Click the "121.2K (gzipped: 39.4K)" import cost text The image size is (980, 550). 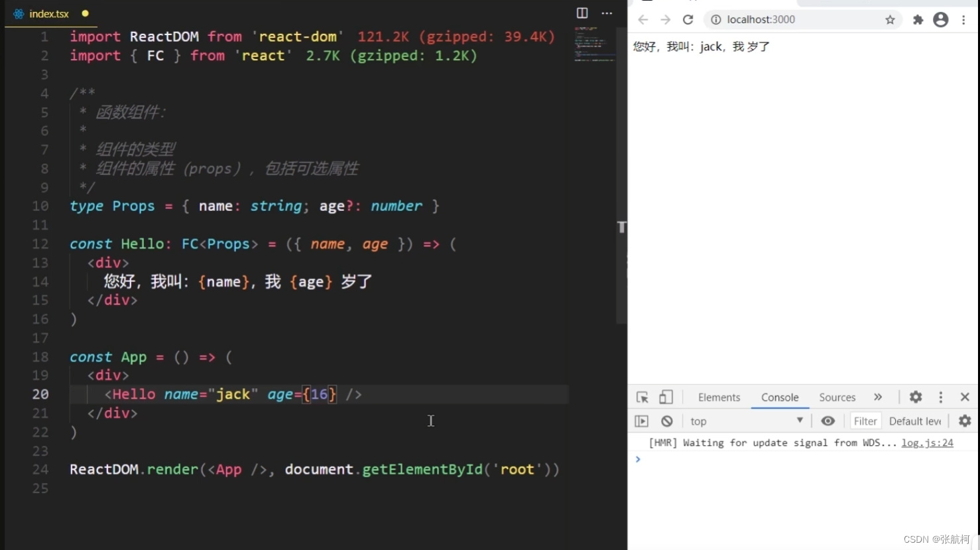(x=456, y=36)
